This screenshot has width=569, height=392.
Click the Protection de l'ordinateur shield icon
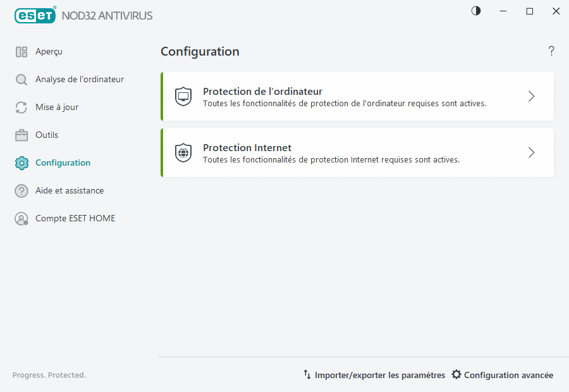(183, 96)
